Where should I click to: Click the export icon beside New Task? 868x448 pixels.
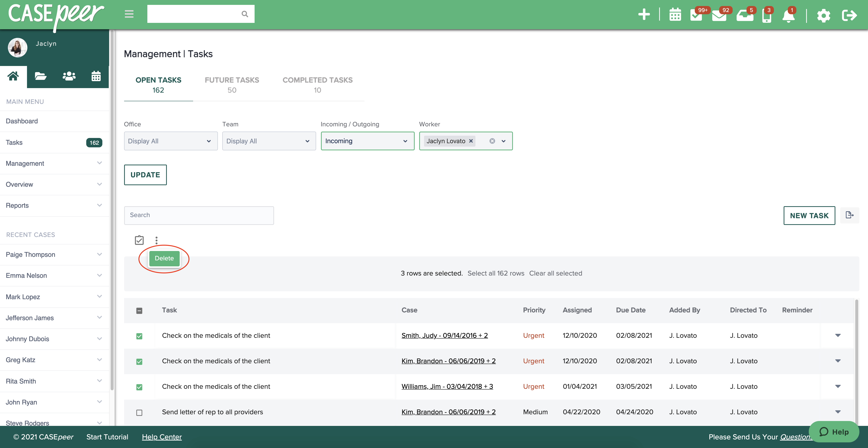(x=850, y=215)
